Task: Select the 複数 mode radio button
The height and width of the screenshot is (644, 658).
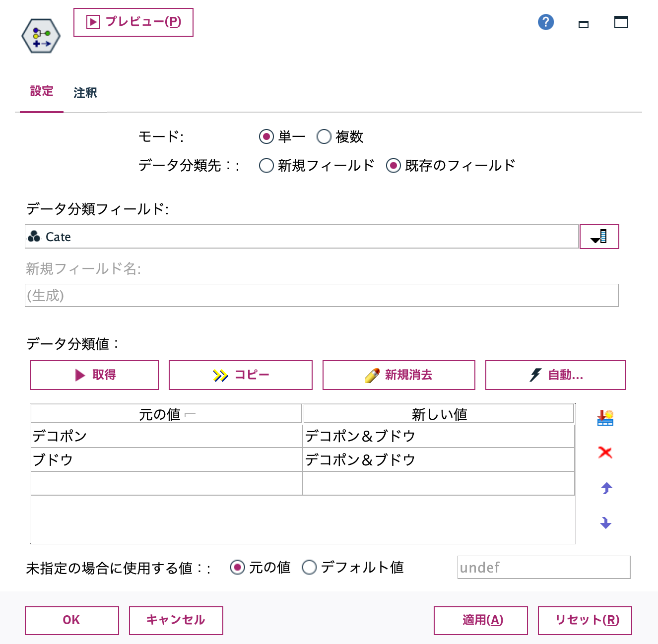Action: click(325, 136)
